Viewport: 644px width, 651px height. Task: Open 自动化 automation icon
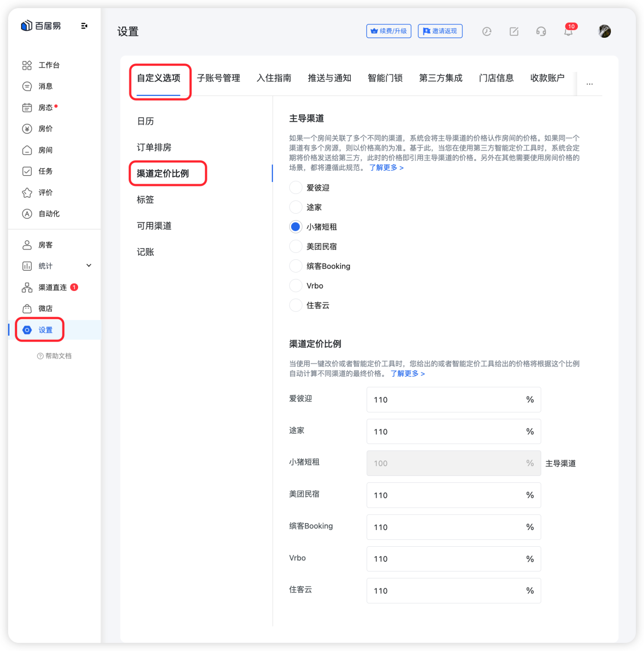coord(27,214)
